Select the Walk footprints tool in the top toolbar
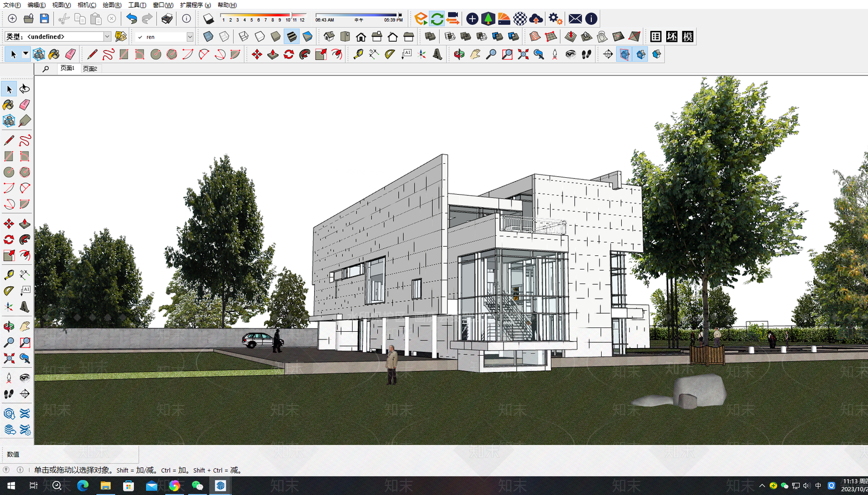Screen dimensions: 868x495 tap(586, 54)
